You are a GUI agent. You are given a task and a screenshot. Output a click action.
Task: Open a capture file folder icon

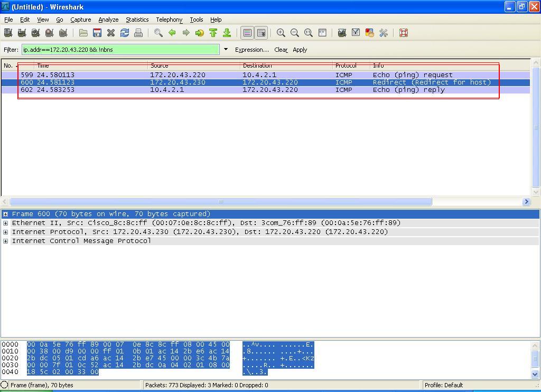coord(83,33)
